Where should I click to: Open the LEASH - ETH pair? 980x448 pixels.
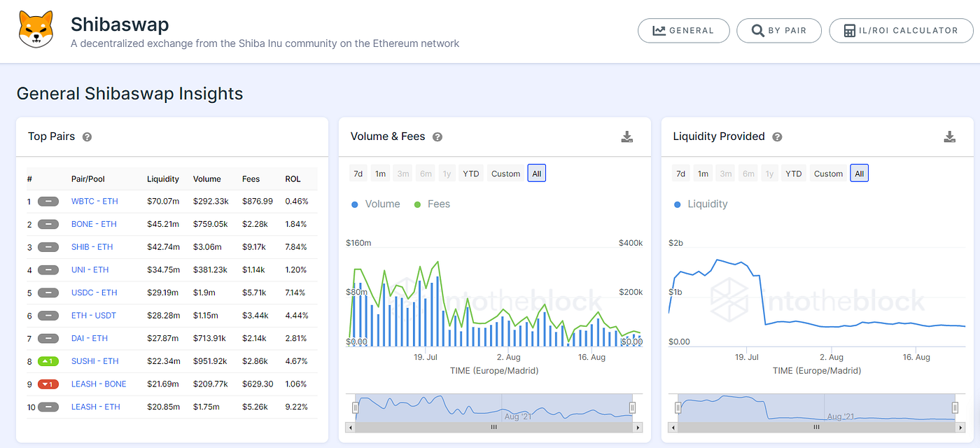[95, 407]
